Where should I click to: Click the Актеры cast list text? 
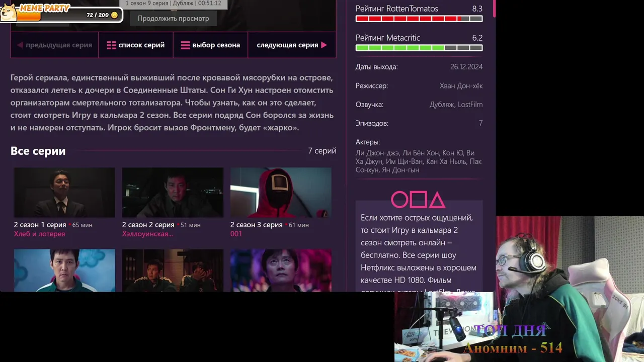click(419, 161)
